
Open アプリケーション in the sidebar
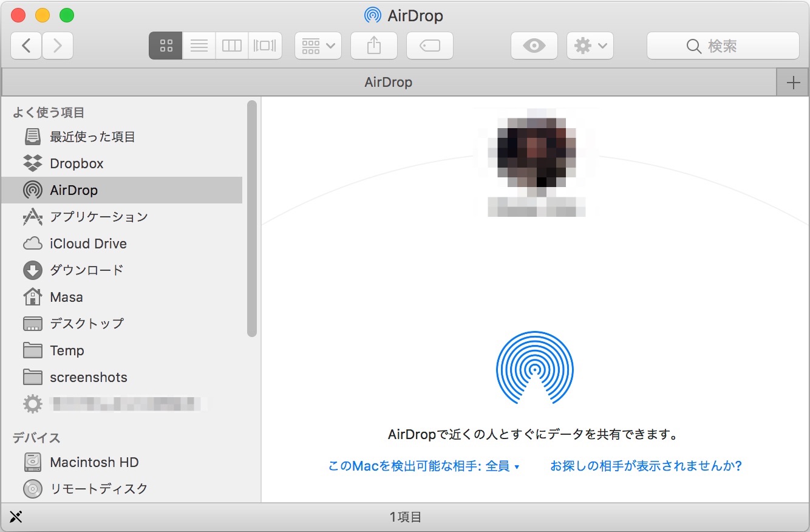[121, 217]
